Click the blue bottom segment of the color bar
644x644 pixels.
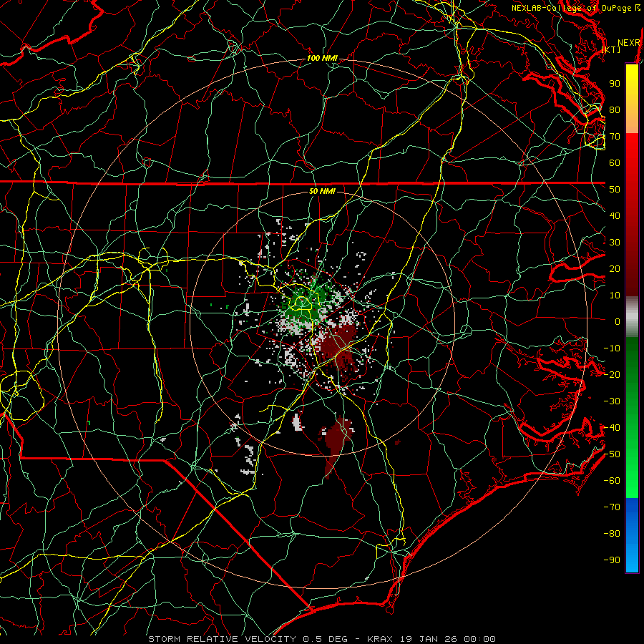632,535
